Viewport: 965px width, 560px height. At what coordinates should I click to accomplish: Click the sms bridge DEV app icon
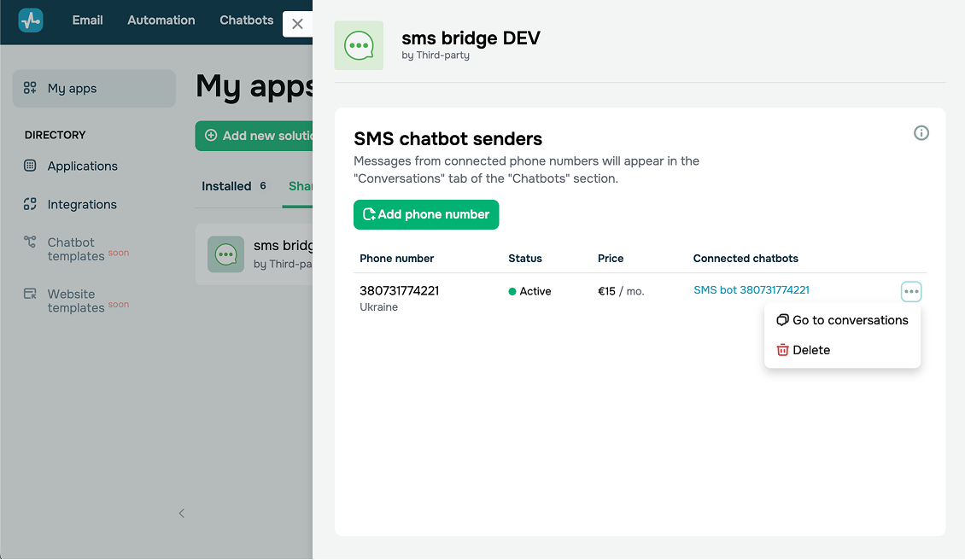[x=359, y=45]
